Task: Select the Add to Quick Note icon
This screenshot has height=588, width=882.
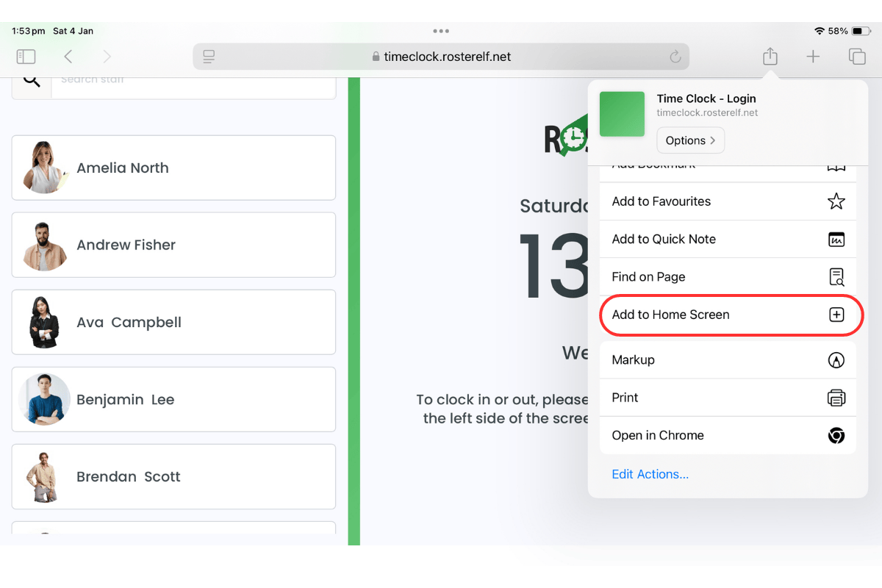Action: [x=836, y=239]
